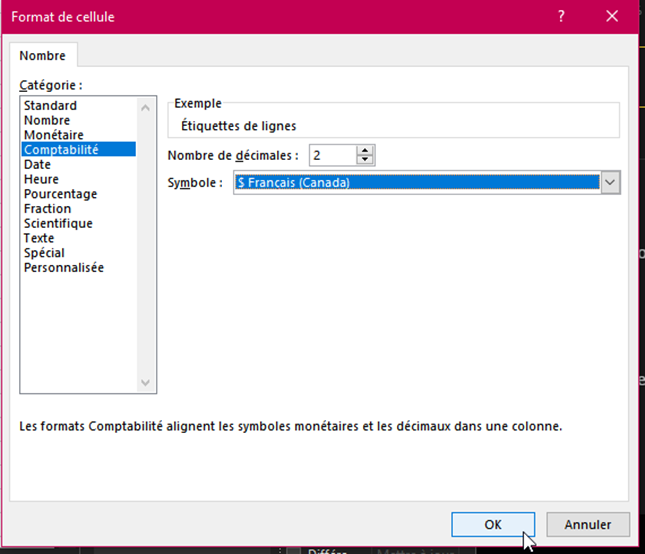
Task: Choose the Personnalisée category
Action: [x=64, y=268]
